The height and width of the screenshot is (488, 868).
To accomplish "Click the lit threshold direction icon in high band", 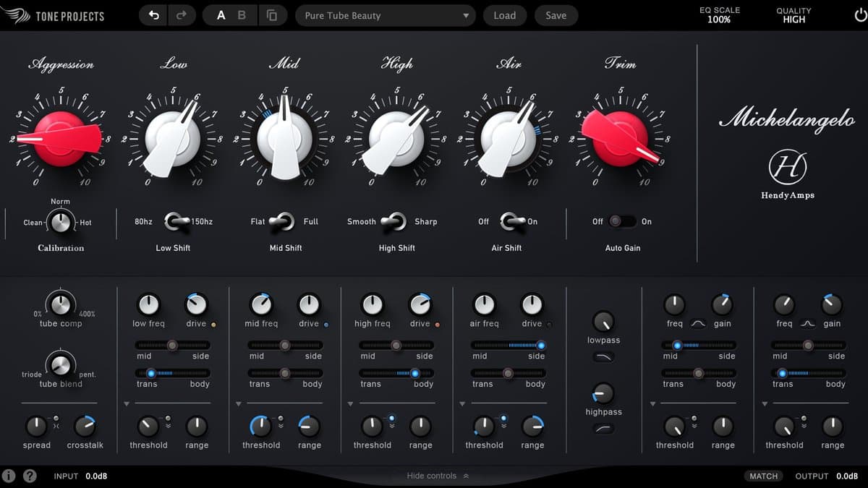I will pyautogui.click(x=392, y=419).
